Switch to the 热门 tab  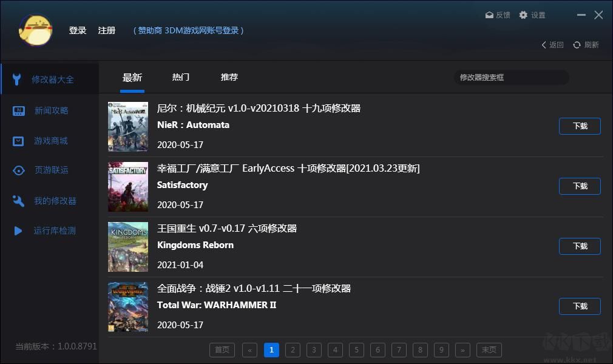click(x=180, y=77)
